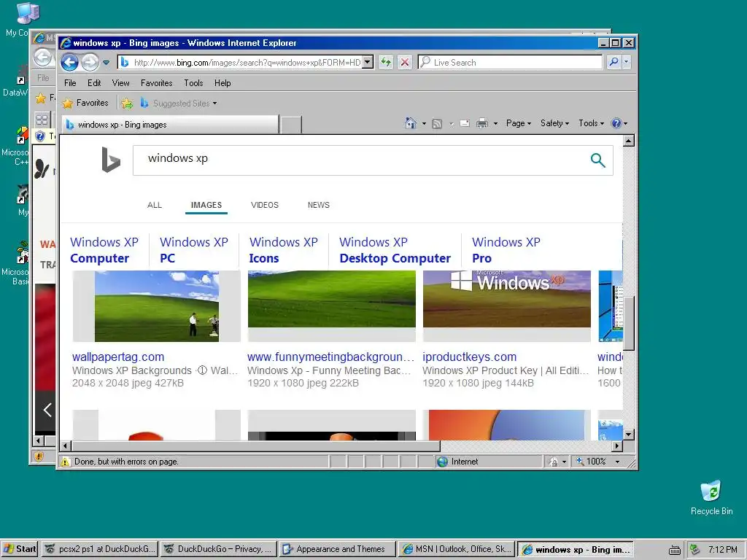
Task: Click the Print icon
Action: [482, 124]
